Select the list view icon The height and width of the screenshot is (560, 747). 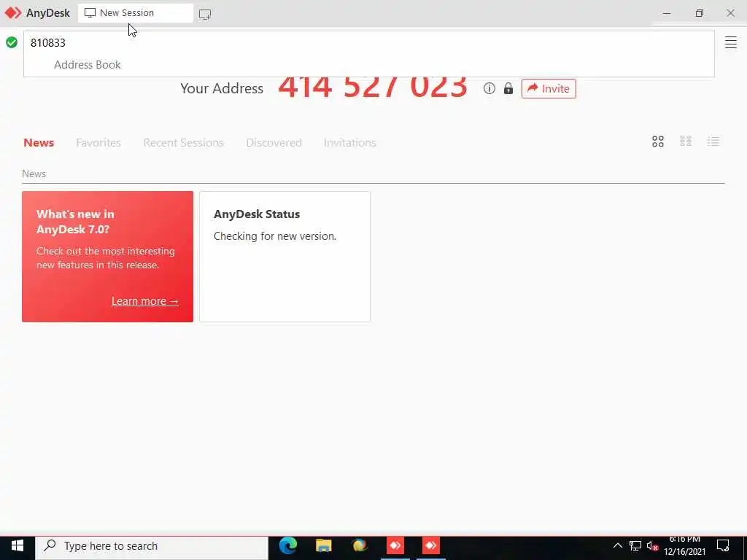pos(713,141)
